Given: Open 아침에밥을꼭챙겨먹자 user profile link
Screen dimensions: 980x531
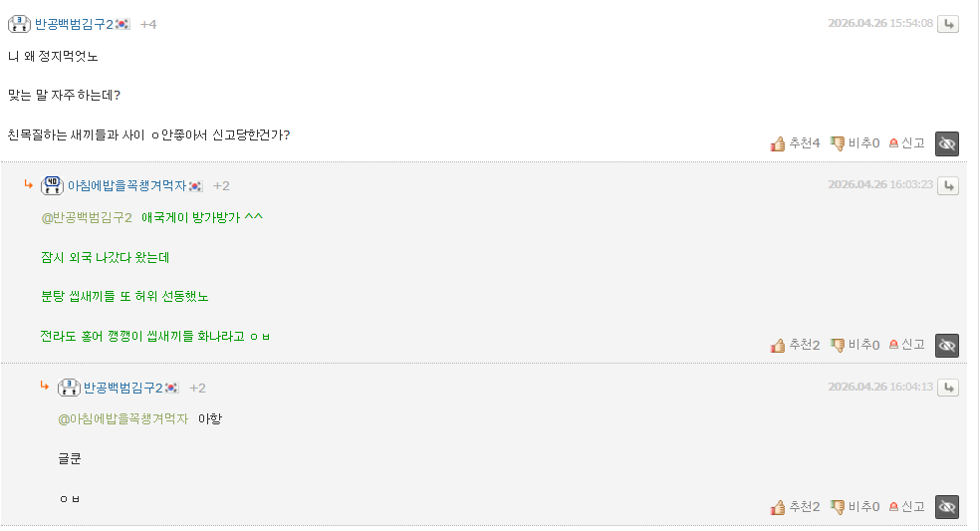Looking at the screenshot, I should [x=126, y=185].
